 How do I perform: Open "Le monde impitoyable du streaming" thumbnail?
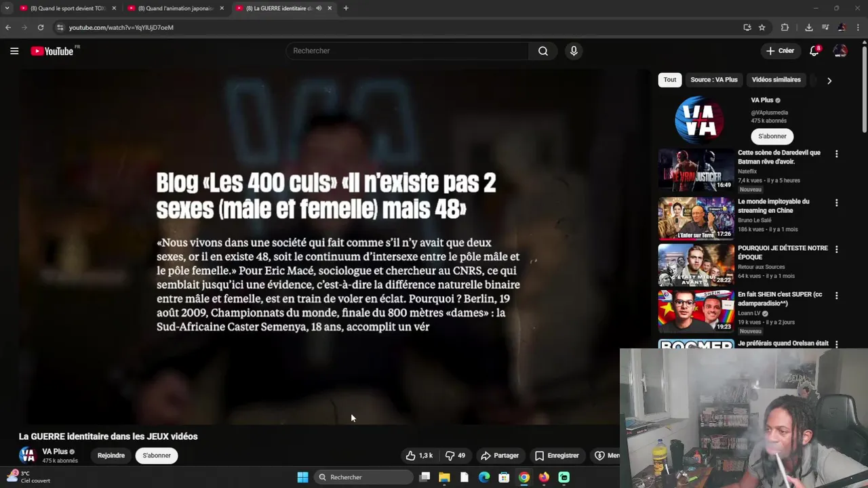tap(696, 219)
